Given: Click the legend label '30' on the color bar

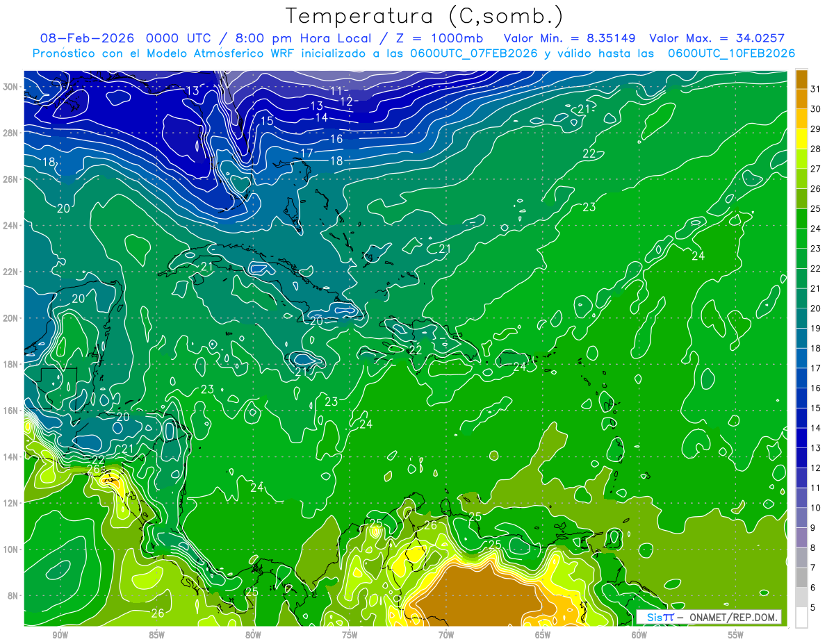Looking at the screenshot, I should [815, 108].
